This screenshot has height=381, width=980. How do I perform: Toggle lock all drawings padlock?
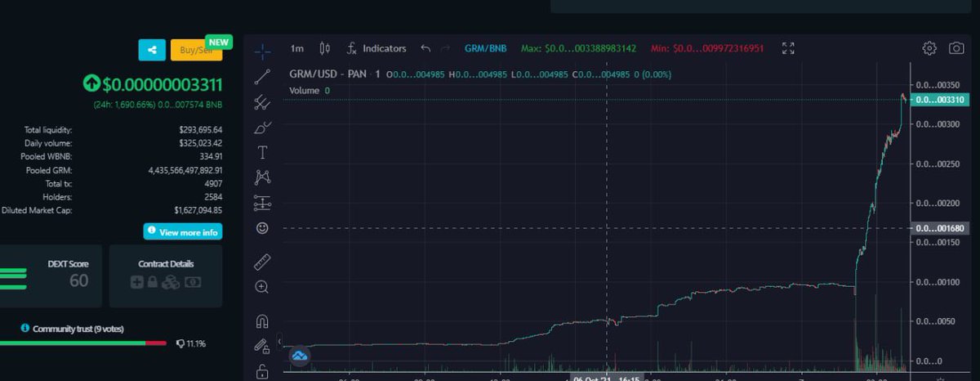262,371
